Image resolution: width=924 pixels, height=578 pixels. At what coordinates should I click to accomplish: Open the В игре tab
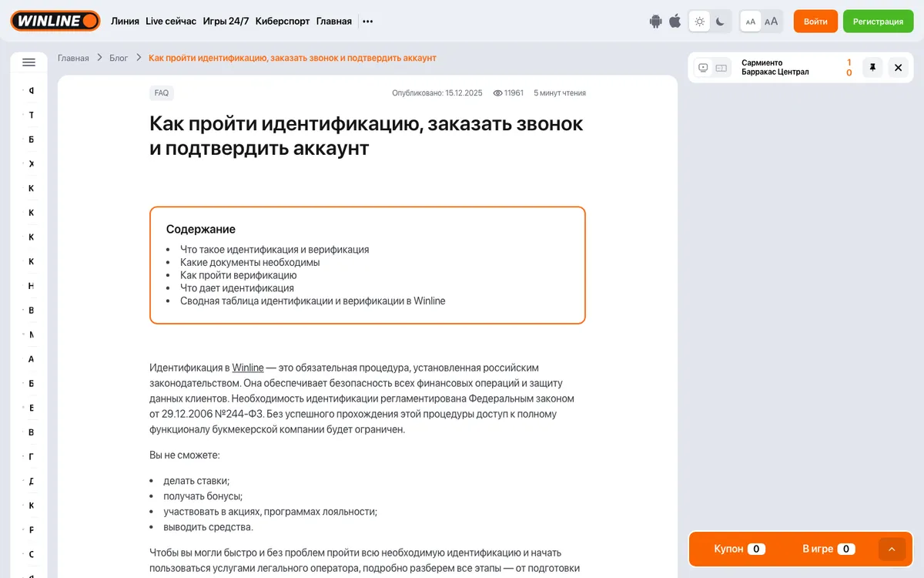click(829, 549)
